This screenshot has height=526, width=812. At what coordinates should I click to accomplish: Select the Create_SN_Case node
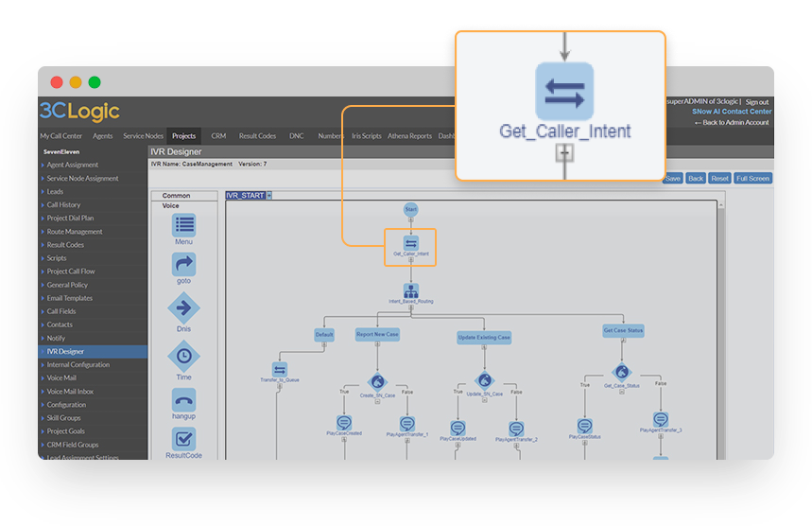(377, 382)
